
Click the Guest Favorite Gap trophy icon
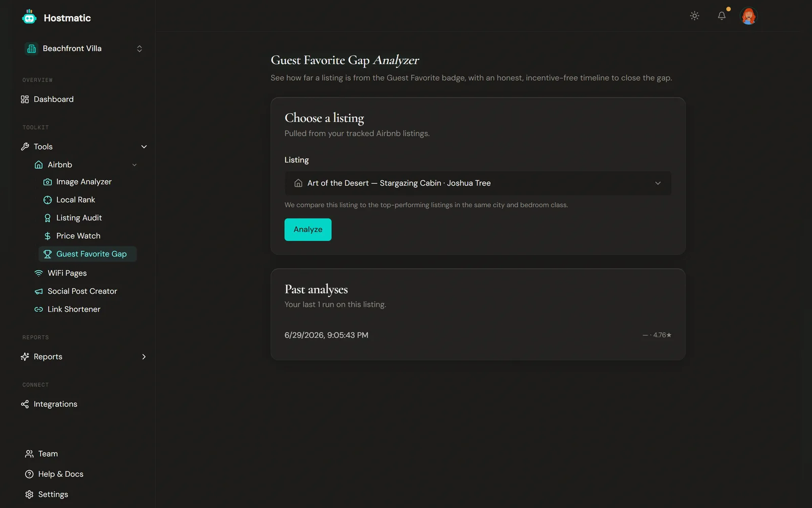[48, 254]
